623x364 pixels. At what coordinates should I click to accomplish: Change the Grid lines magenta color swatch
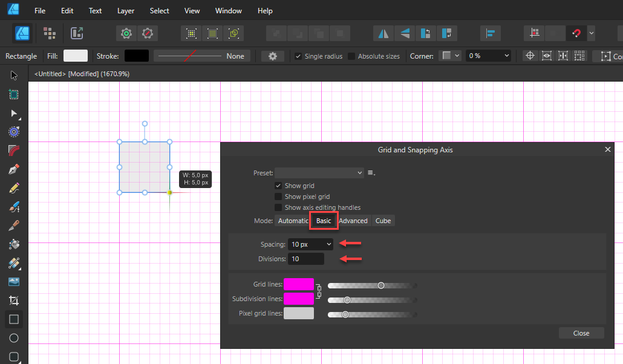[299, 285]
